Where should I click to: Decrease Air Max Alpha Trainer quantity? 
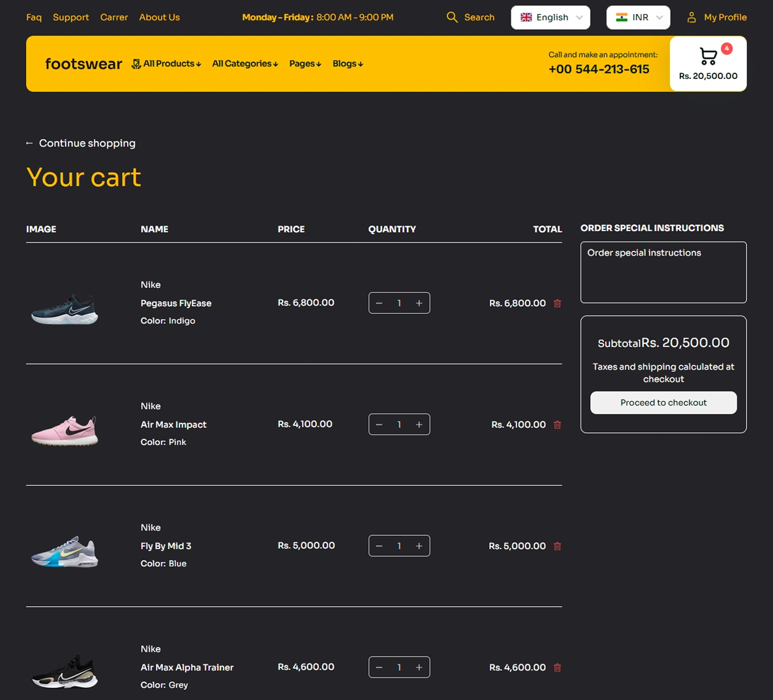click(379, 667)
